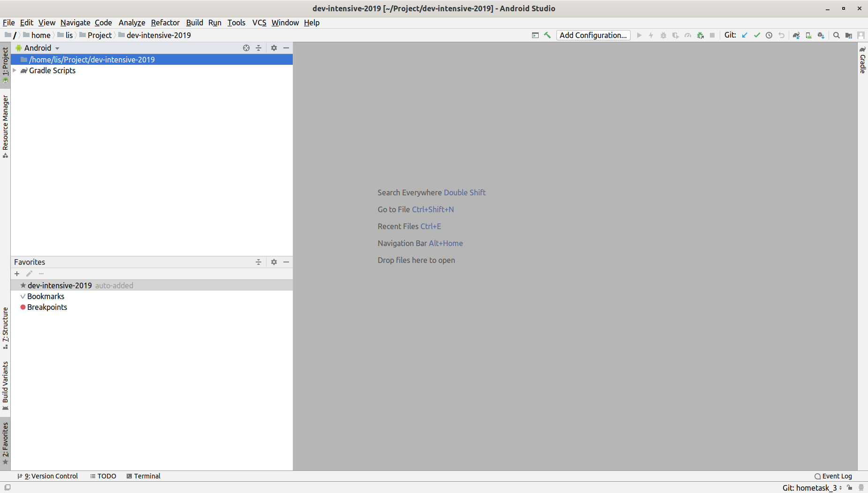The image size is (868, 493).
Task: Open Project panel settings gear
Action: pyautogui.click(x=274, y=48)
